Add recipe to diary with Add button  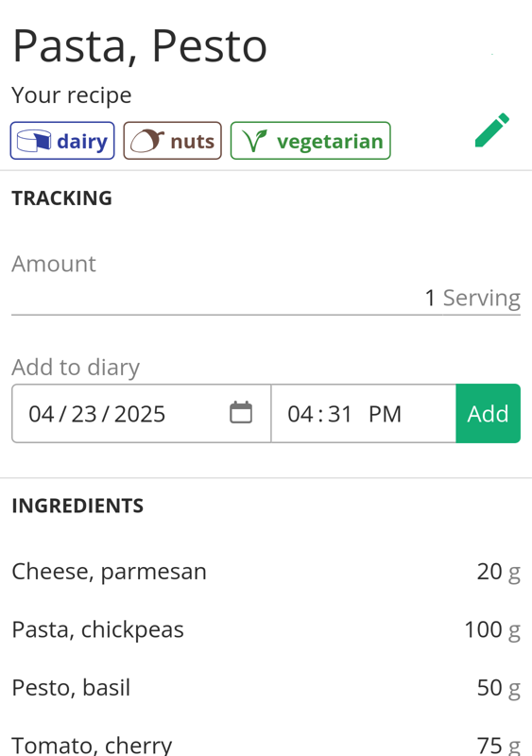coord(489,413)
